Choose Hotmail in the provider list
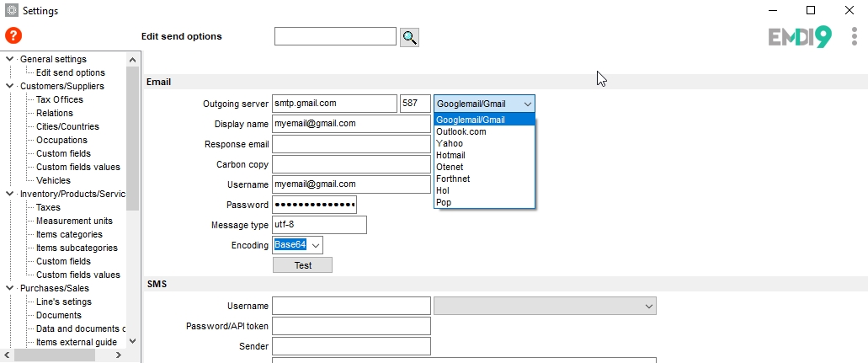868x363 pixels. point(484,155)
